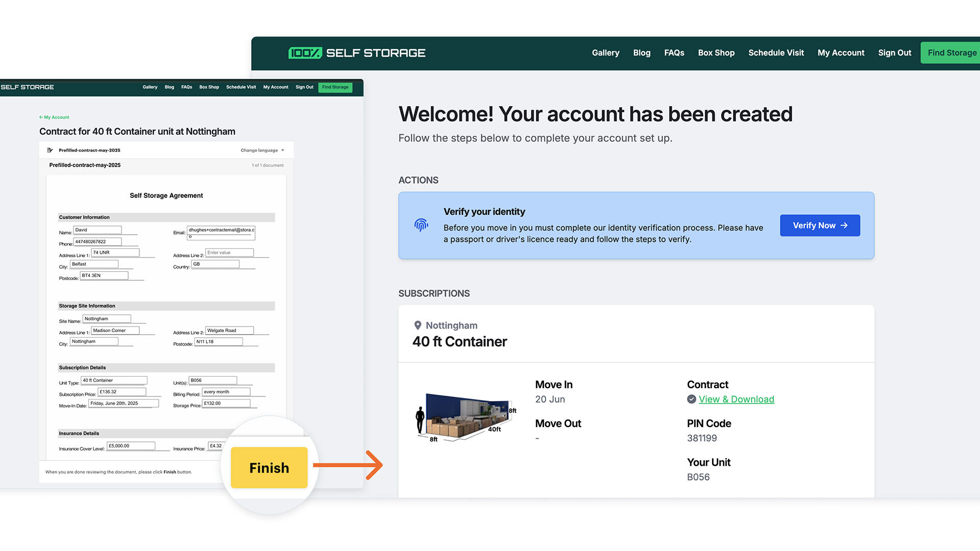Click the 100% Self Storage logo
Image resolution: width=980 pixels, height=551 pixels.
(357, 53)
